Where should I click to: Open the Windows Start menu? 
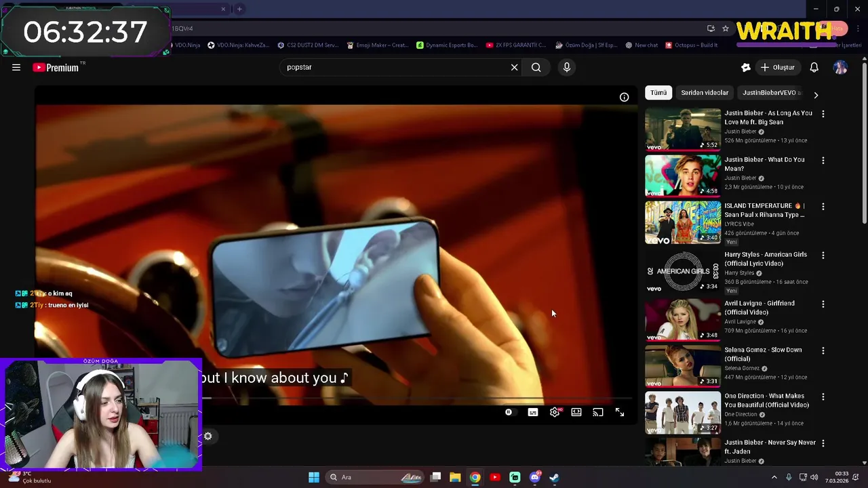314,477
